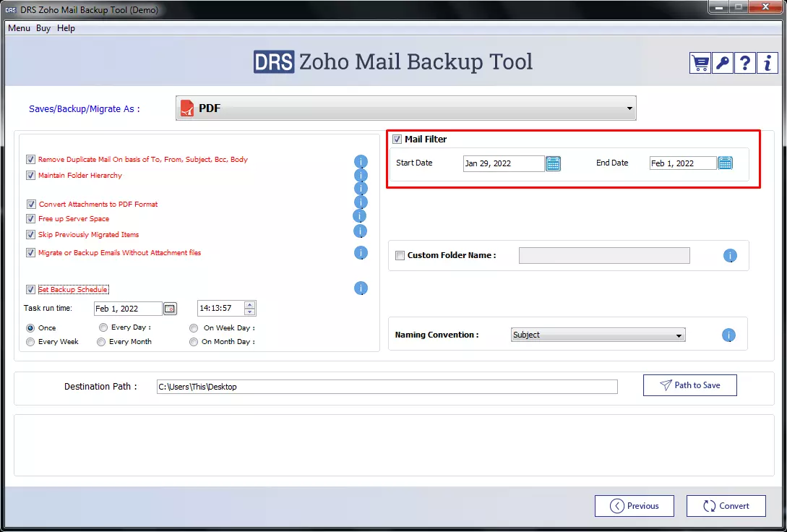
Task: Click the key activation icon
Action: pos(722,63)
